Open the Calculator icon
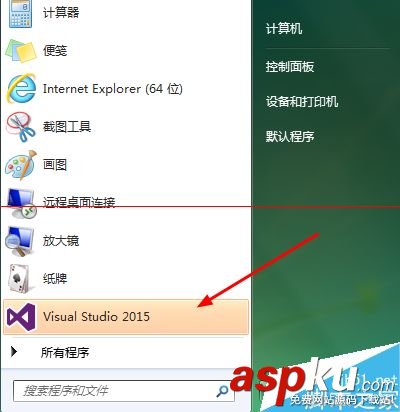The image size is (400, 412). [x=21, y=14]
